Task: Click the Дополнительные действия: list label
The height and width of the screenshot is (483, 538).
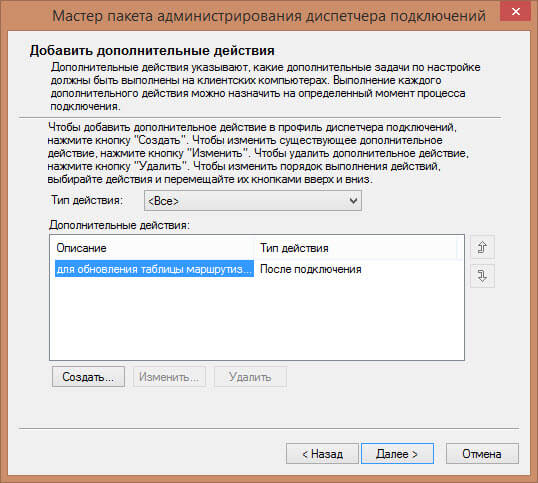Action: click(x=119, y=225)
